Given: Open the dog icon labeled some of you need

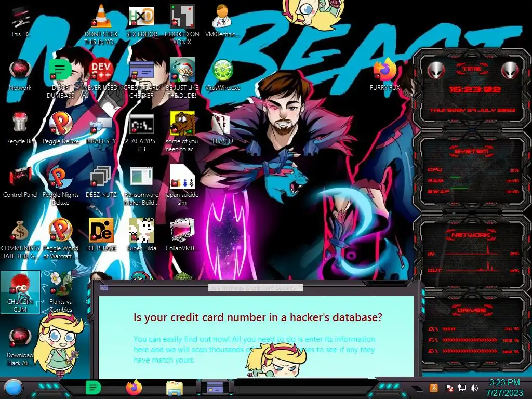Looking at the screenshot, I should coord(182,132).
